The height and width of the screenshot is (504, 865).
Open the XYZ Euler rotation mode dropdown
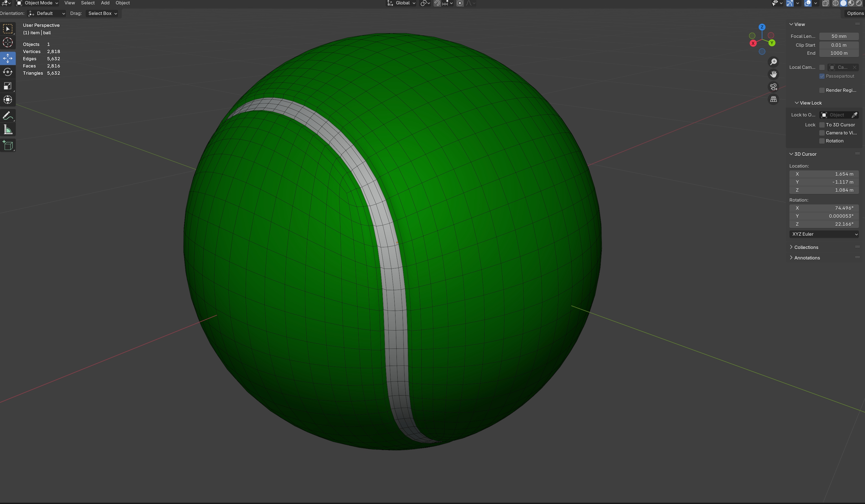[824, 234]
